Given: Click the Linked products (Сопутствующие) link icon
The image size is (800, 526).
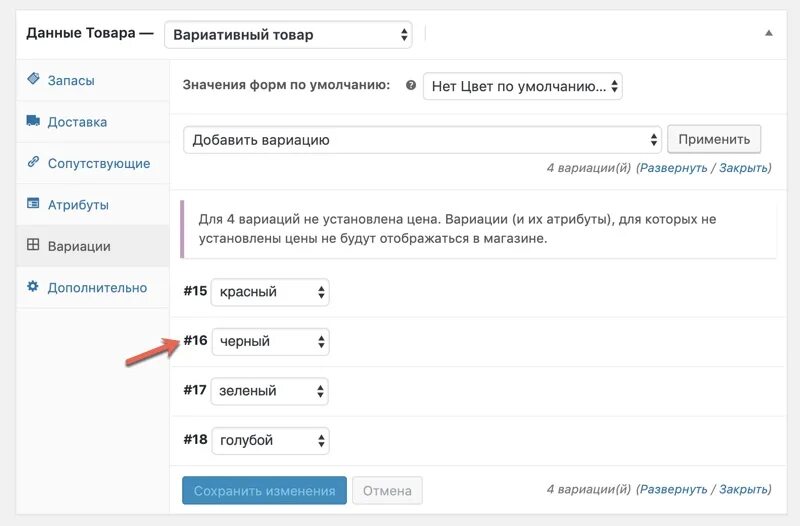Looking at the screenshot, I should point(33,163).
